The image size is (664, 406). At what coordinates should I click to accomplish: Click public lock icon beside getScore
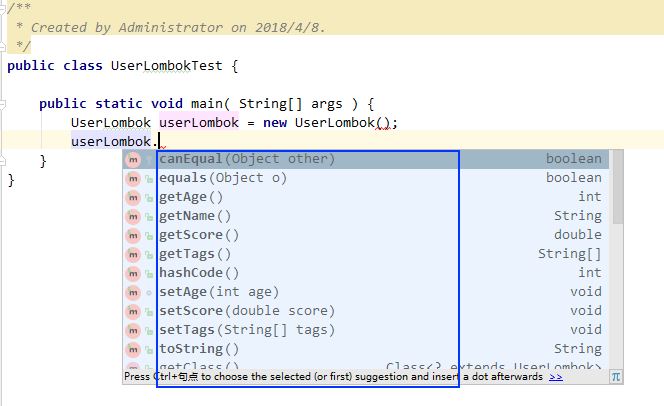point(149,236)
